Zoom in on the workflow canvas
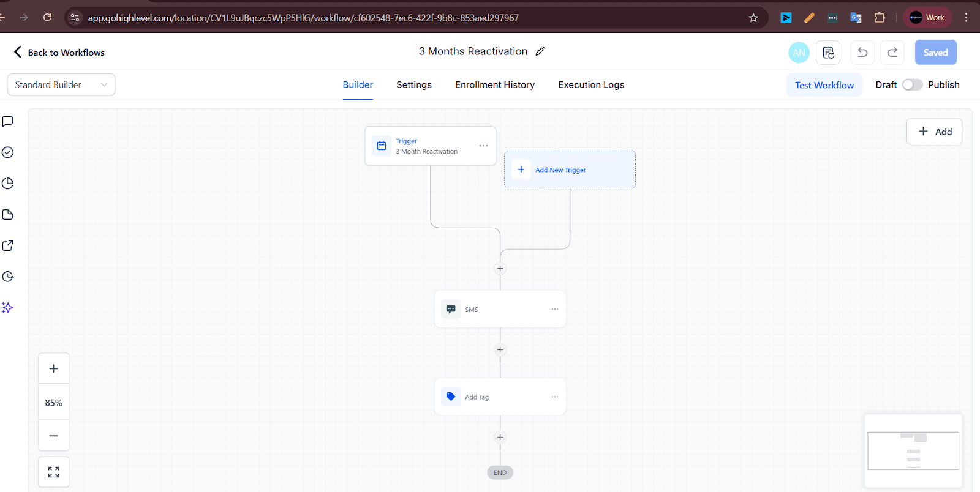Viewport: 980px width, 492px height. tap(54, 369)
